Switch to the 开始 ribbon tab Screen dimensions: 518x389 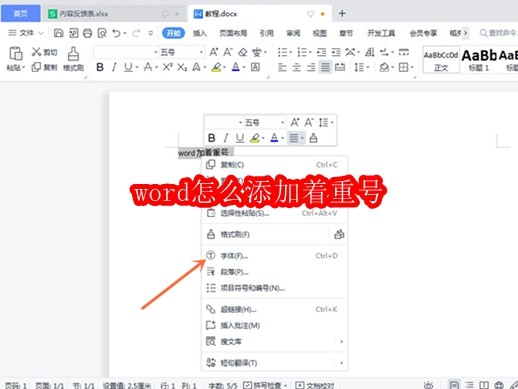coord(173,33)
